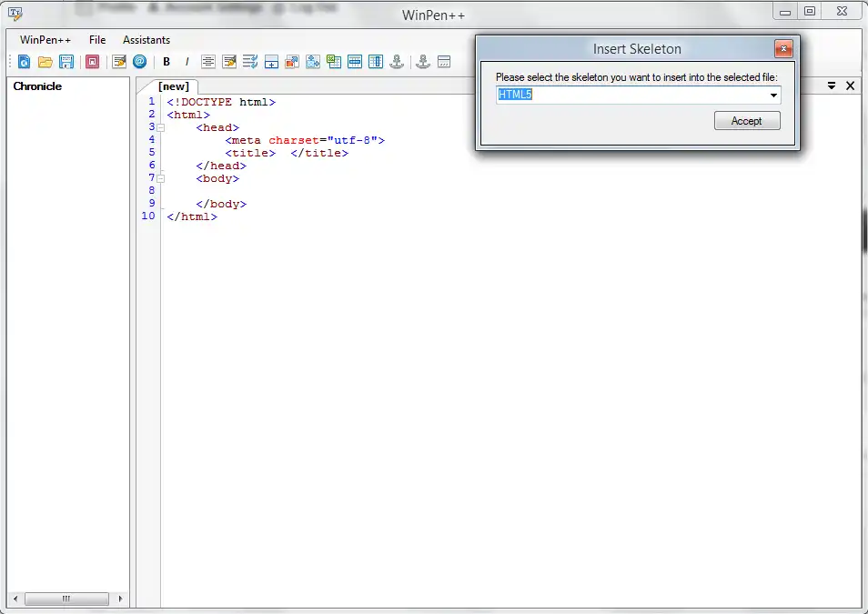Open a file with the folder icon
The height and width of the screenshot is (614, 868).
tap(45, 62)
